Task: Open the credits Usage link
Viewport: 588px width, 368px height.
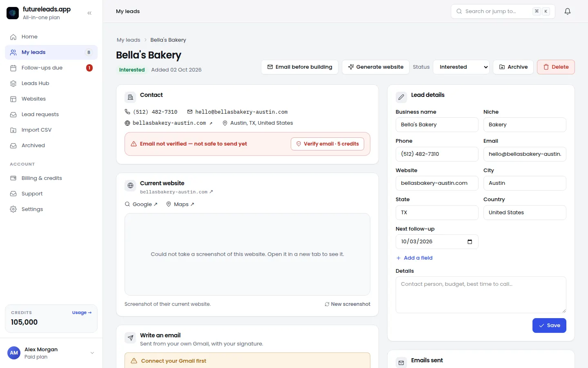Action: [x=82, y=313]
